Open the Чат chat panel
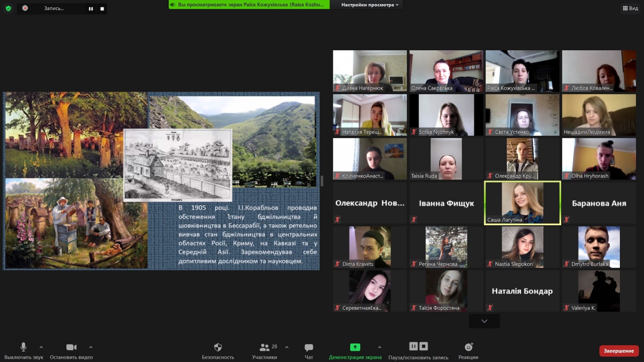This screenshot has height=362, width=644. click(309, 351)
